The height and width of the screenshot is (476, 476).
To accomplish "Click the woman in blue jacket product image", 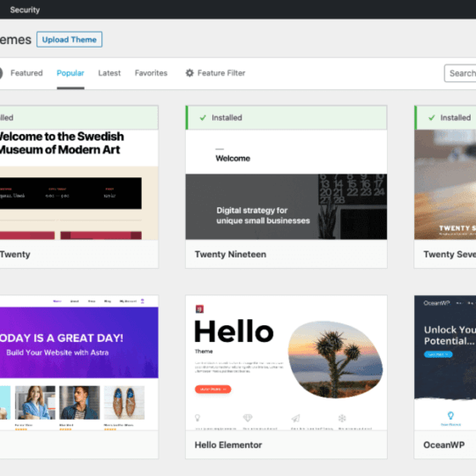I will tap(35, 403).
